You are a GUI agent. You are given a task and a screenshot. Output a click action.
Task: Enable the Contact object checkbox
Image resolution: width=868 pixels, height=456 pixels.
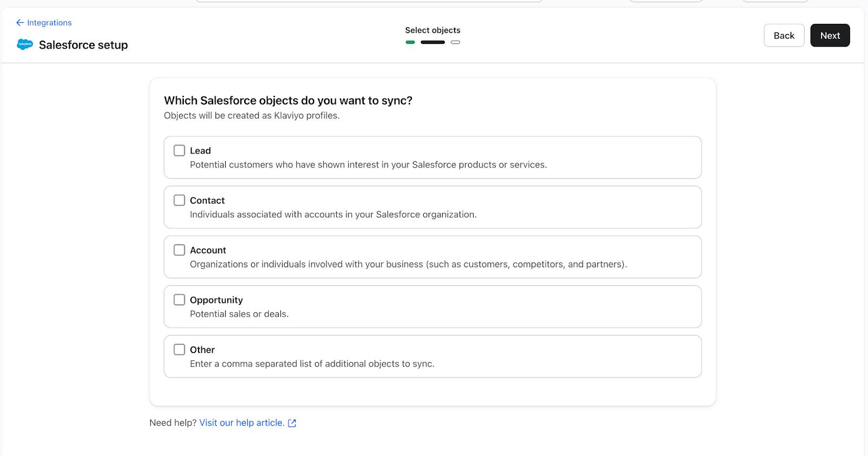pos(180,201)
